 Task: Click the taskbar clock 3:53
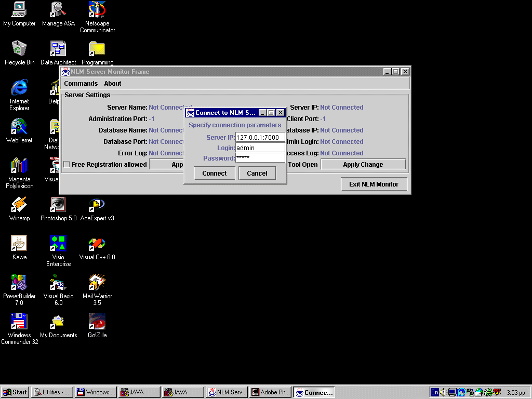point(516,393)
